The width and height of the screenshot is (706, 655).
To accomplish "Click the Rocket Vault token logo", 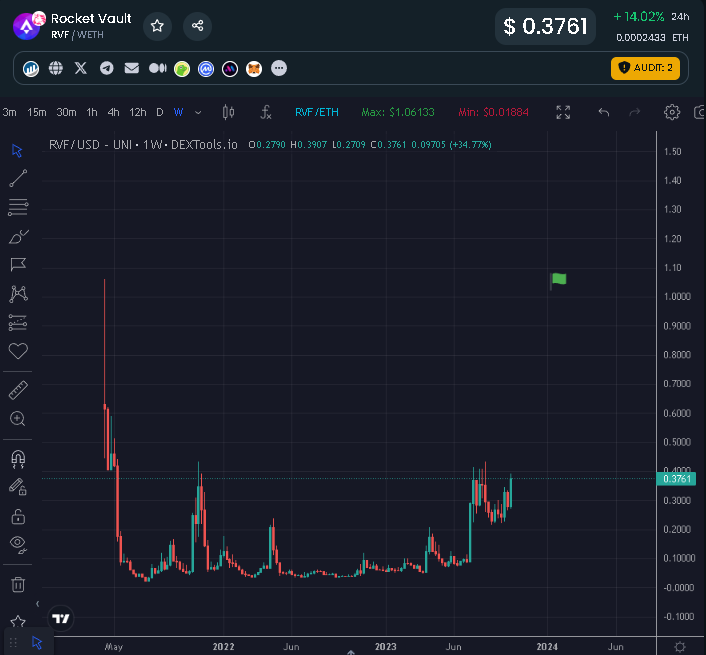I will pyautogui.click(x=27, y=26).
